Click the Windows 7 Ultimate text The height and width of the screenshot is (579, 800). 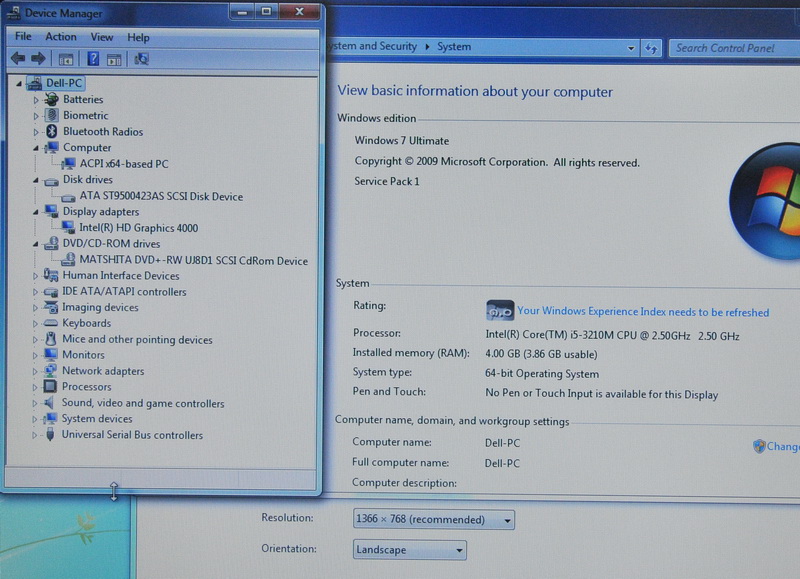(x=402, y=141)
